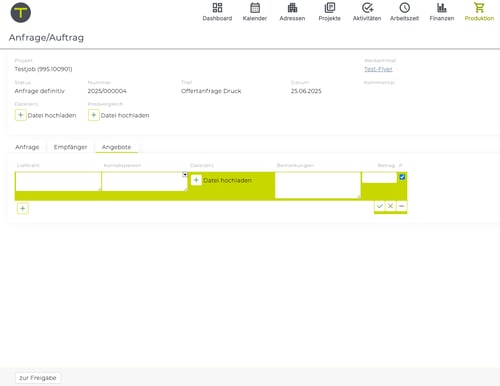
Task: Toggle the checkbox in offer row
Action: click(x=402, y=177)
